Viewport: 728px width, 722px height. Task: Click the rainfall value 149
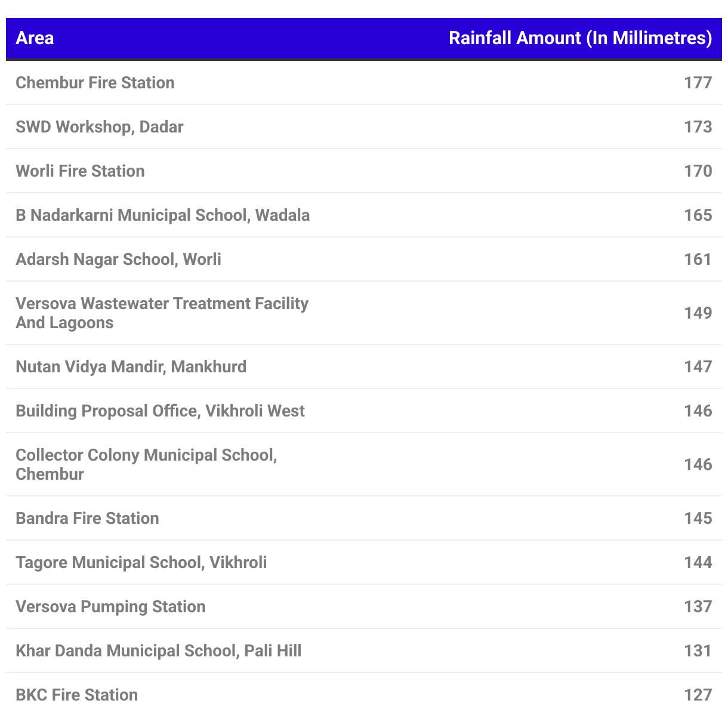point(698,313)
